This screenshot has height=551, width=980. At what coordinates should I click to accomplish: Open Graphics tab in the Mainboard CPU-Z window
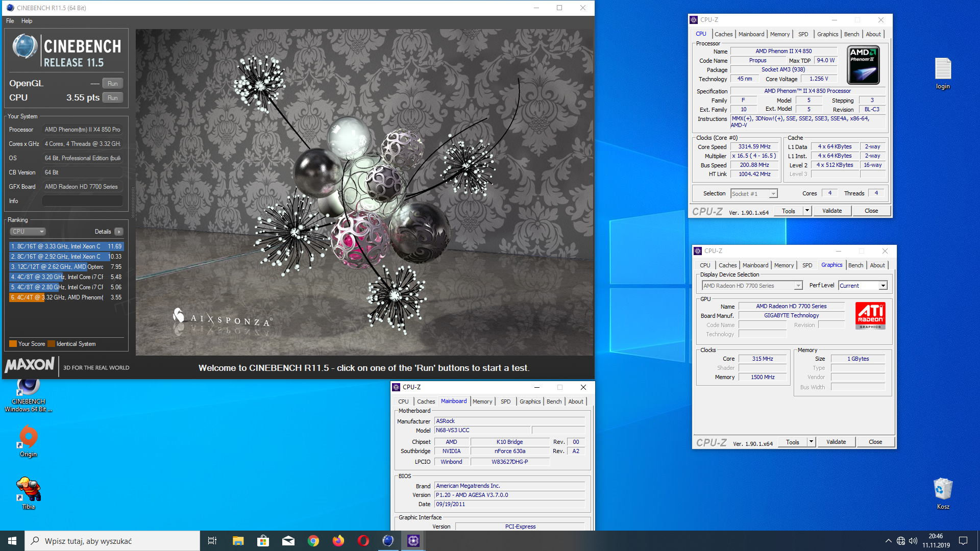pos(530,402)
